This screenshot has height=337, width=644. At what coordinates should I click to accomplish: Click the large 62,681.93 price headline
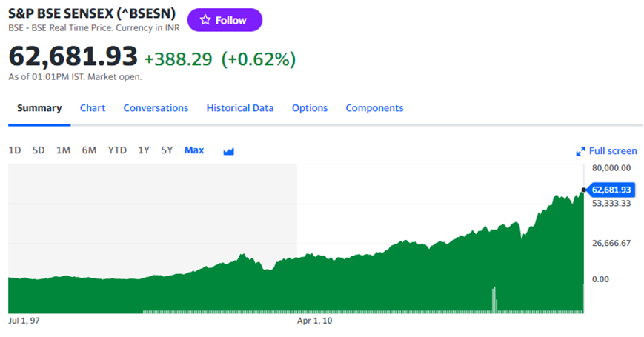tap(73, 56)
